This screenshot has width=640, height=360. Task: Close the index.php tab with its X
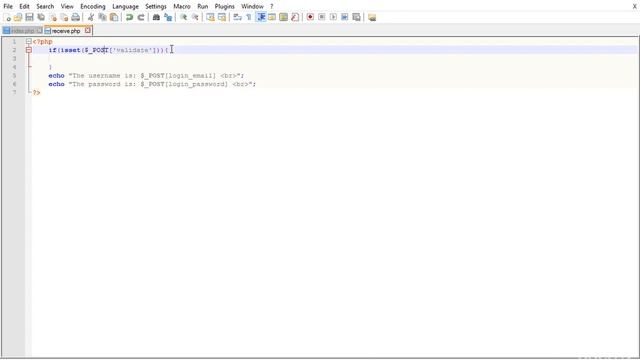click(39, 31)
